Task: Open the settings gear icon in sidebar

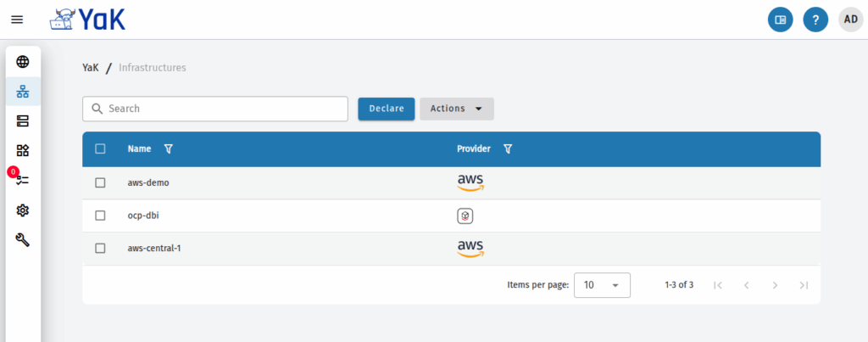Action: click(x=23, y=210)
